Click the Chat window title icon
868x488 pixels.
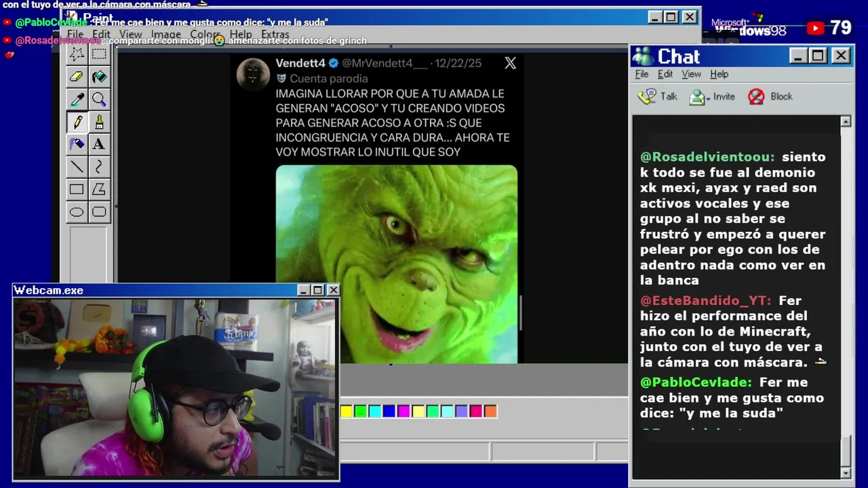point(642,56)
